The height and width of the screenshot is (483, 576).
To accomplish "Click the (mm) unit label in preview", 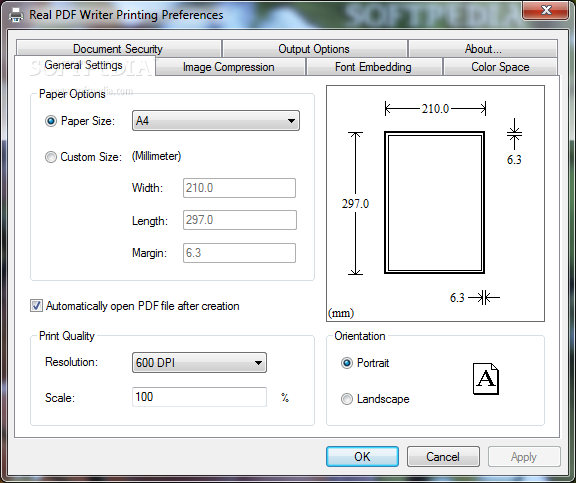I will (341, 313).
